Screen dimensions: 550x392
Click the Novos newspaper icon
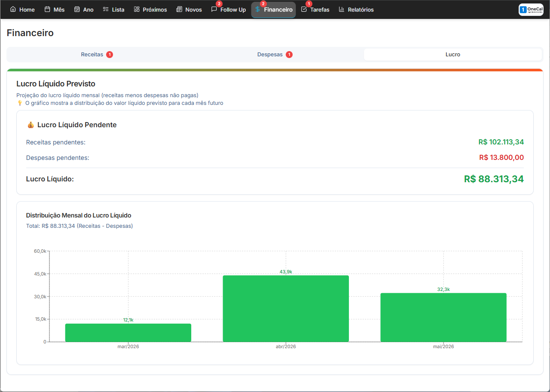coord(179,9)
